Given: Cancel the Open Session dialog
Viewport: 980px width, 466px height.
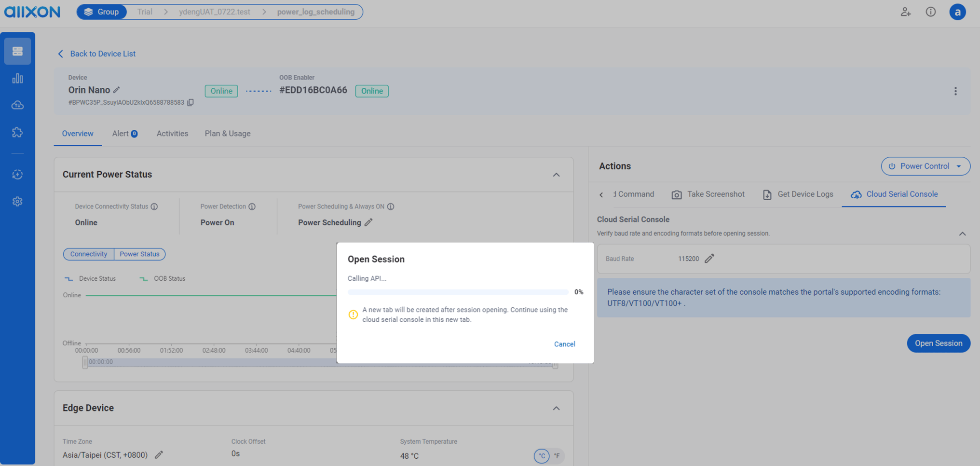Looking at the screenshot, I should point(564,344).
